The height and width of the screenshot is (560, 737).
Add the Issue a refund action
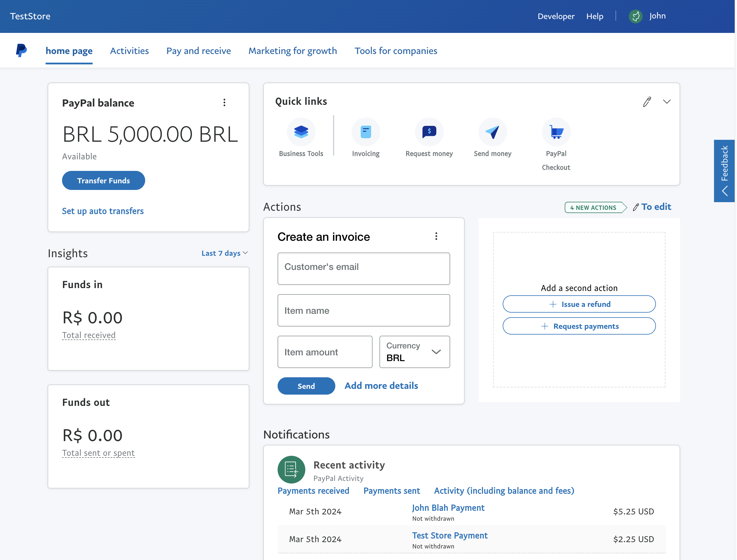tap(579, 304)
